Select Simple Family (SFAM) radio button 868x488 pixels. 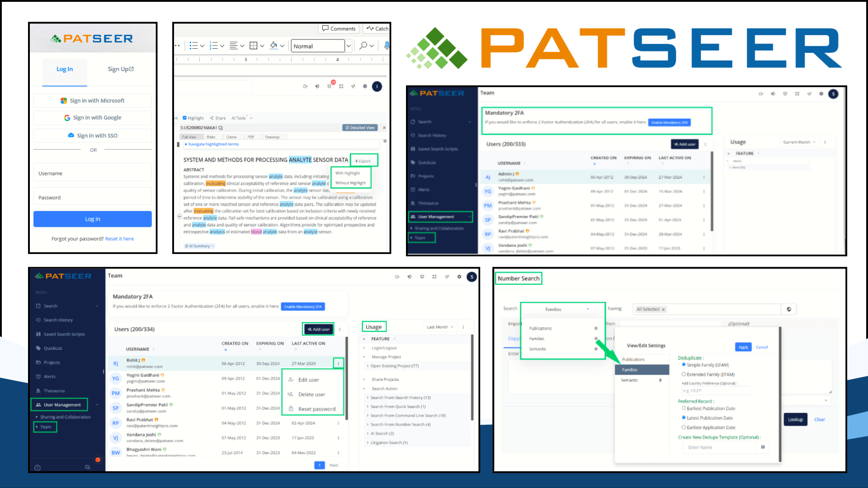(x=684, y=365)
